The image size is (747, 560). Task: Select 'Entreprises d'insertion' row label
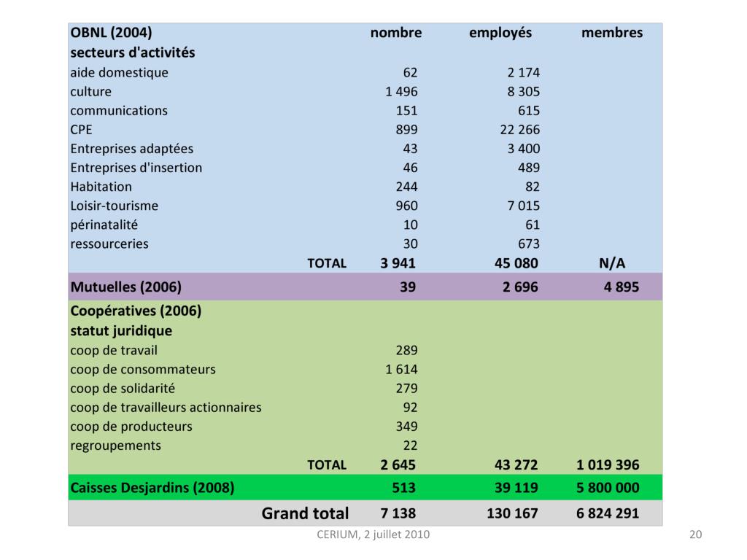136,168
